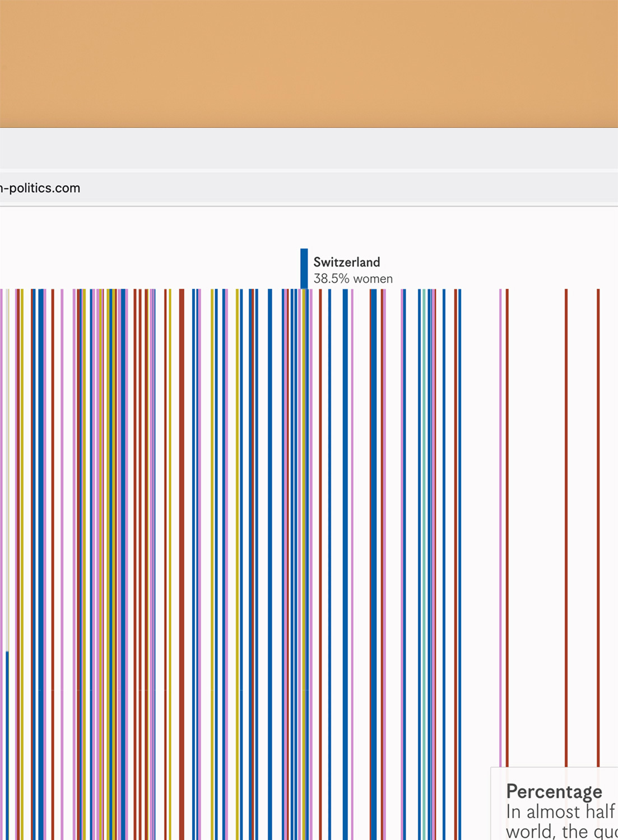Select the rightmost red bar in chart
The width and height of the screenshot is (618, 840).
[598, 504]
